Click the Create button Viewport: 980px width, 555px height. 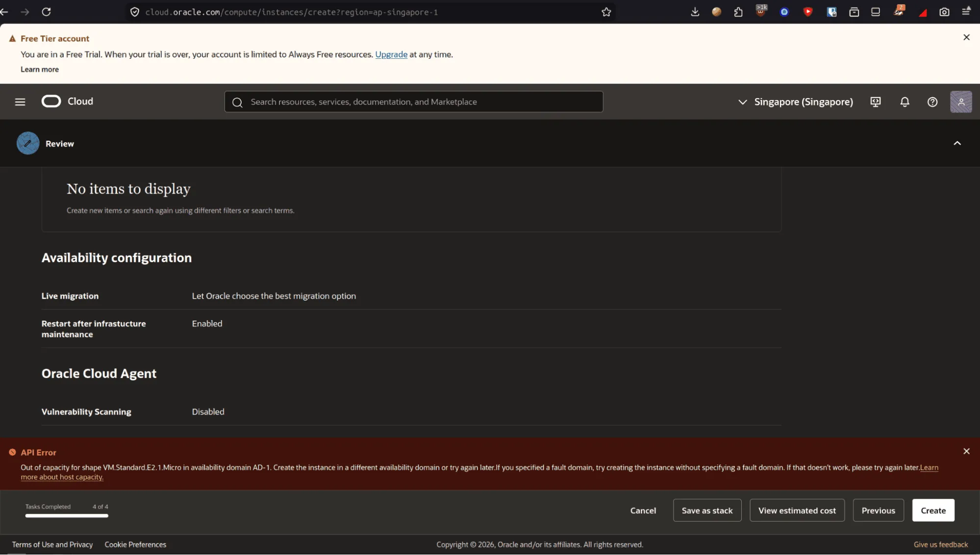point(933,511)
